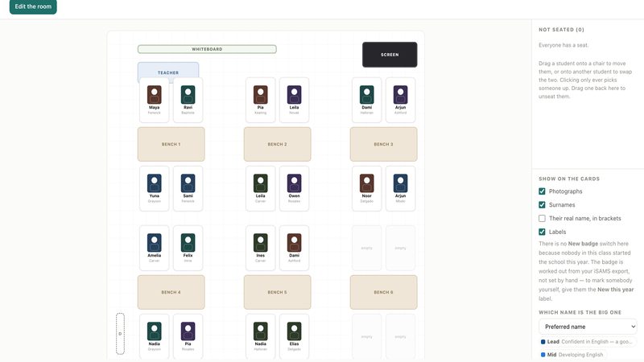644x362 pixels.
Task: Select Bench 5
Action: (277, 292)
